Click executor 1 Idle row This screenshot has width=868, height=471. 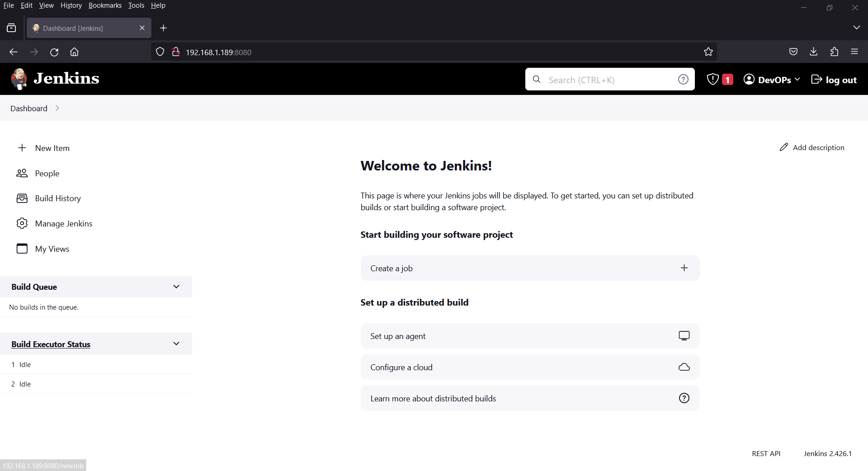(96, 364)
